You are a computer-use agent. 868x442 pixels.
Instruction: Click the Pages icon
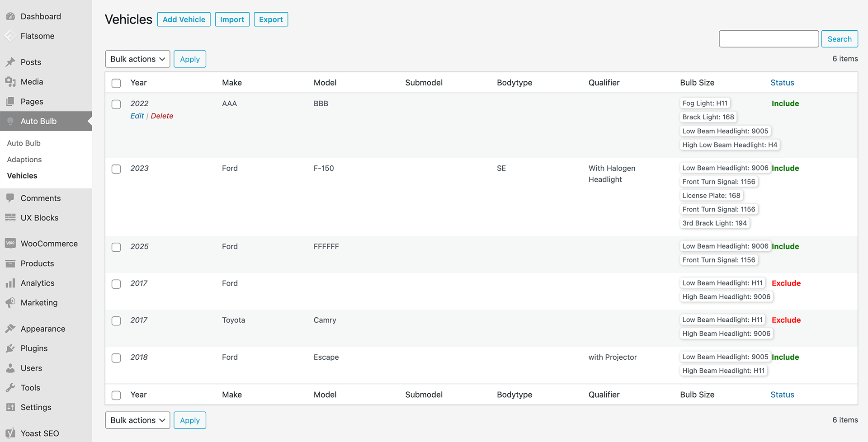pyautogui.click(x=10, y=102)
